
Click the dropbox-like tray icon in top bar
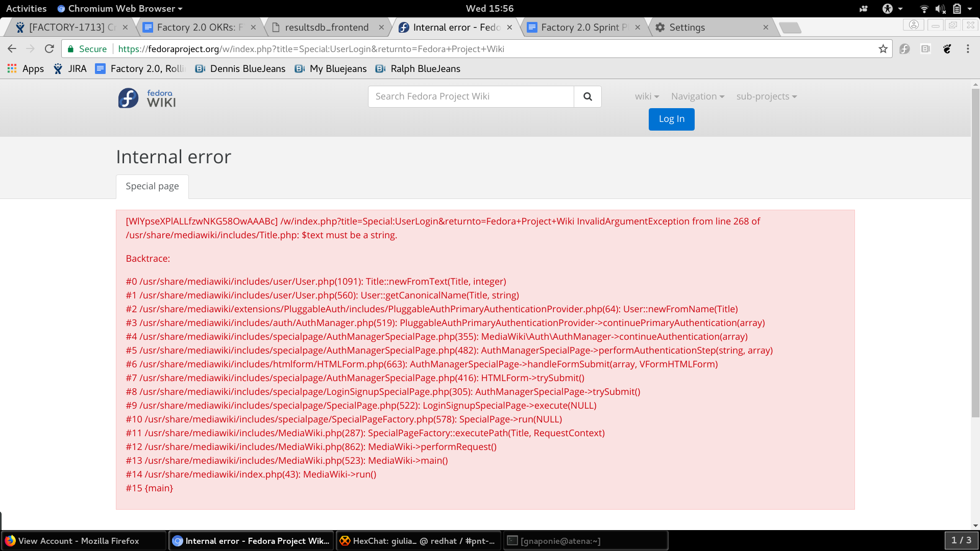click(864, 9)
